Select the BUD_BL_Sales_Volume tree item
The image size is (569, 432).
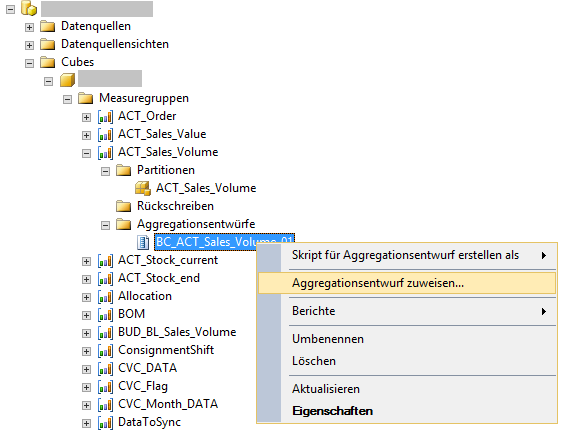pyautogui.click(x=177, y=332)
